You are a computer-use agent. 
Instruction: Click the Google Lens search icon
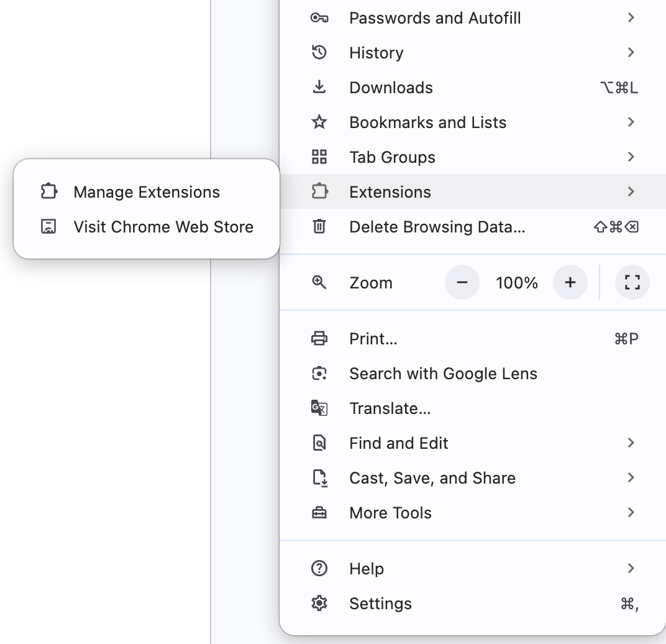pyautogui.click(x=319, y=374)
